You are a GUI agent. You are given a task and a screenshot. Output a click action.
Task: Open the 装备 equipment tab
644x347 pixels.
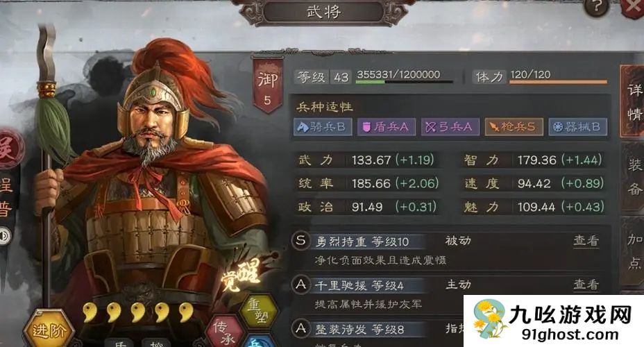click(633, 178)
